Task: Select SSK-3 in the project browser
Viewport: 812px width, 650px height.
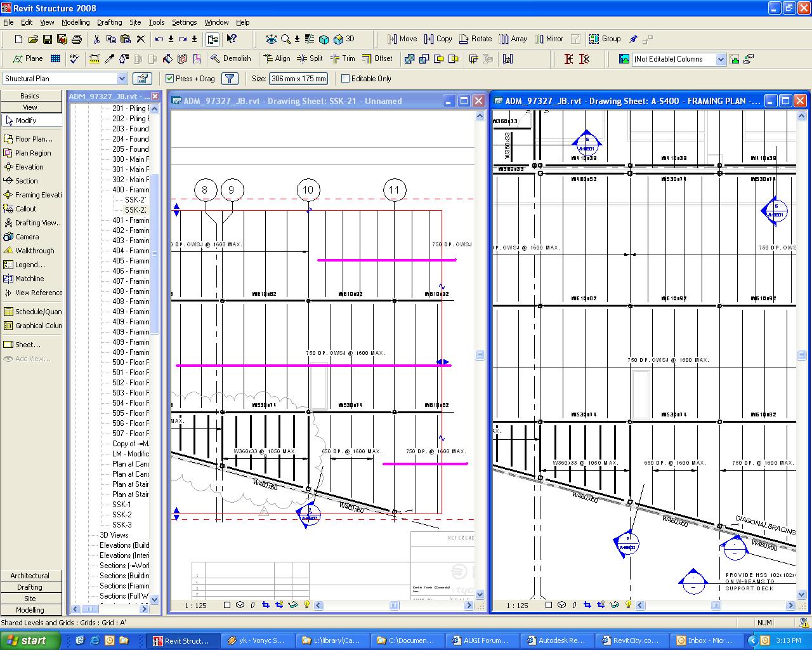Action: coord(122,525)
